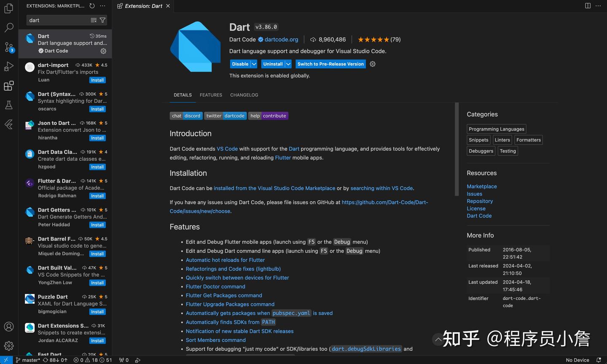Expand the Uninstall button dropdown arrow
This screenshot has width=607, height=364.
click(288, 64)
